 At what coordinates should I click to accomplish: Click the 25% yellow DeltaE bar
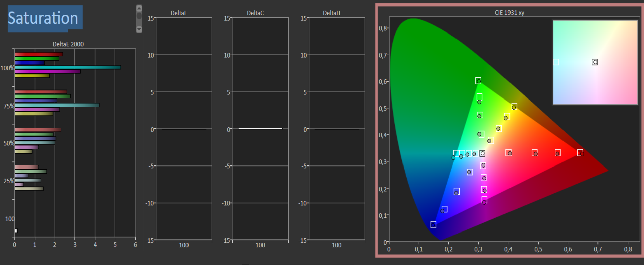(29, 189)
